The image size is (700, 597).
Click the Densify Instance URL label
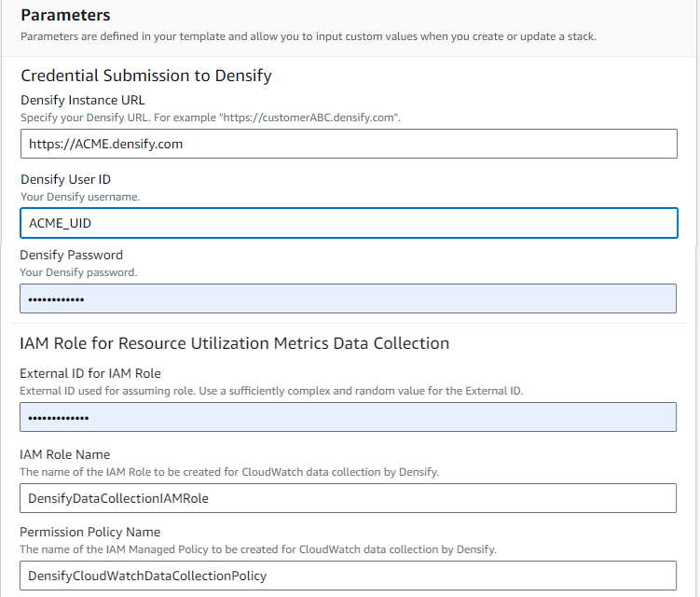click(83, 100)
